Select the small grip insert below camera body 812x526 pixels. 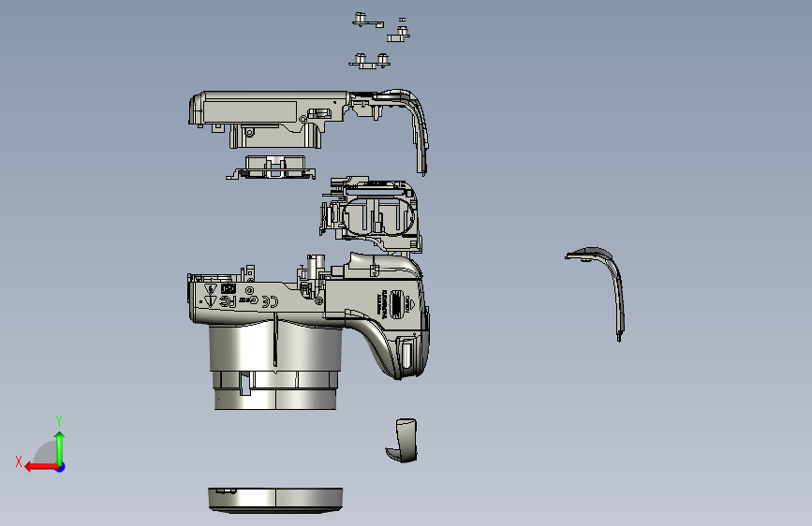click(x=402, y=441)
